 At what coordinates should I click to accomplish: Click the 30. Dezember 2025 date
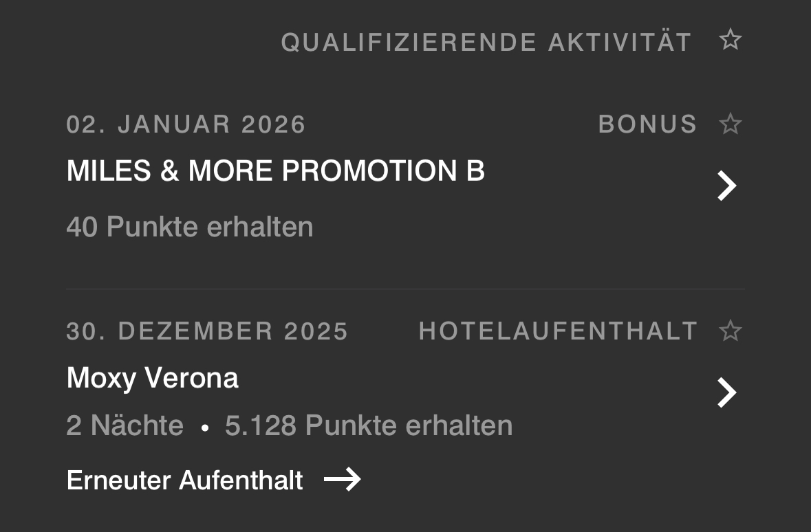point(207,331)
